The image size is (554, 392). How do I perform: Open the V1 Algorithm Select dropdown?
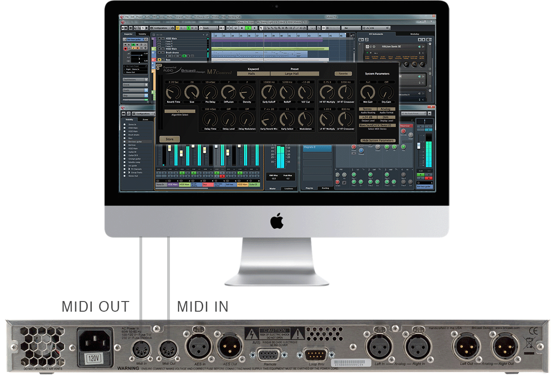click(180, 111)
